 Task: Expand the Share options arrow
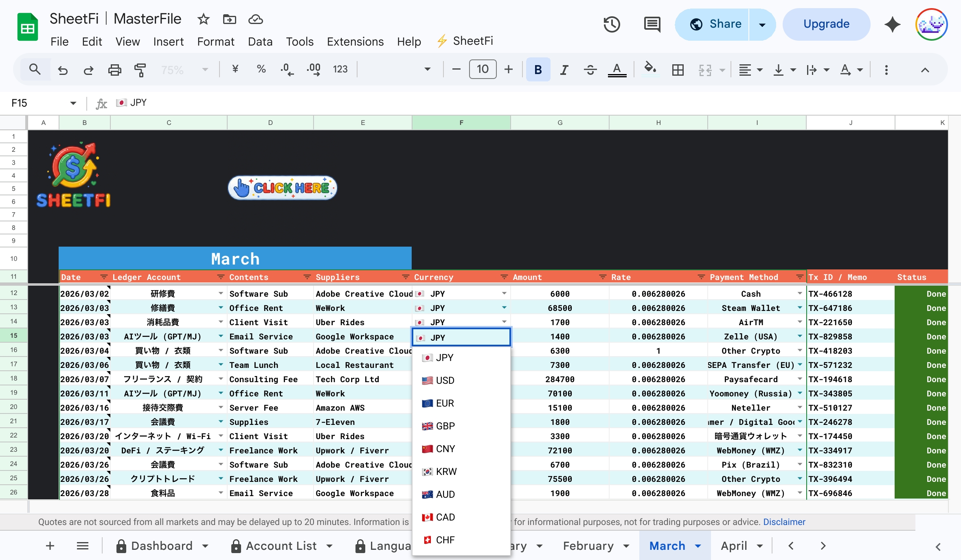[762, 24]
